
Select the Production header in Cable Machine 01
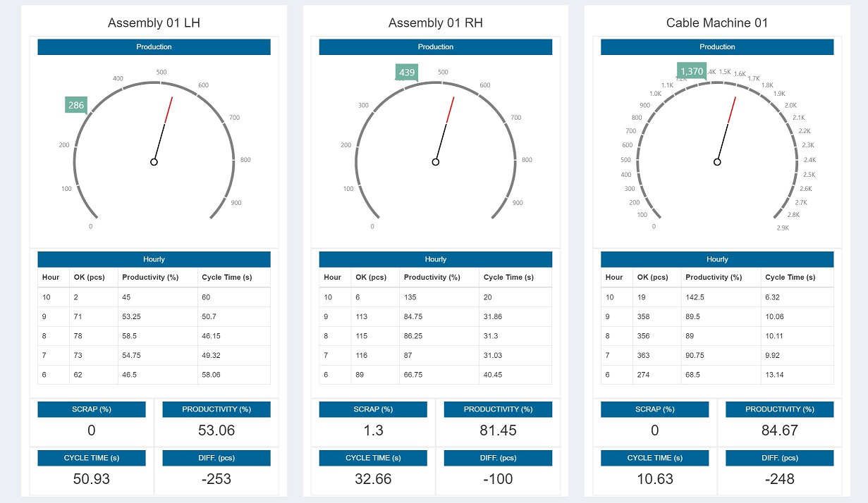717,47
